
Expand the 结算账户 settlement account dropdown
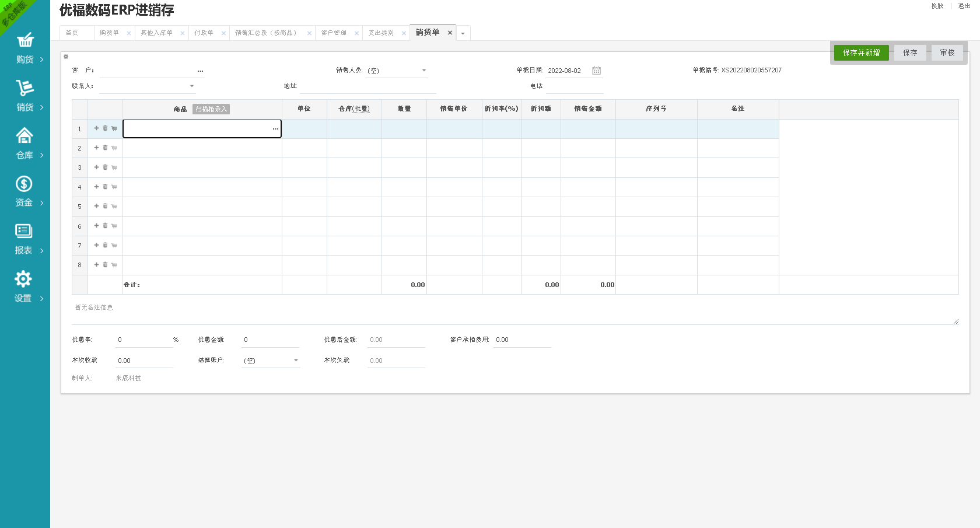pyautogui.click(x=296, y=361)
